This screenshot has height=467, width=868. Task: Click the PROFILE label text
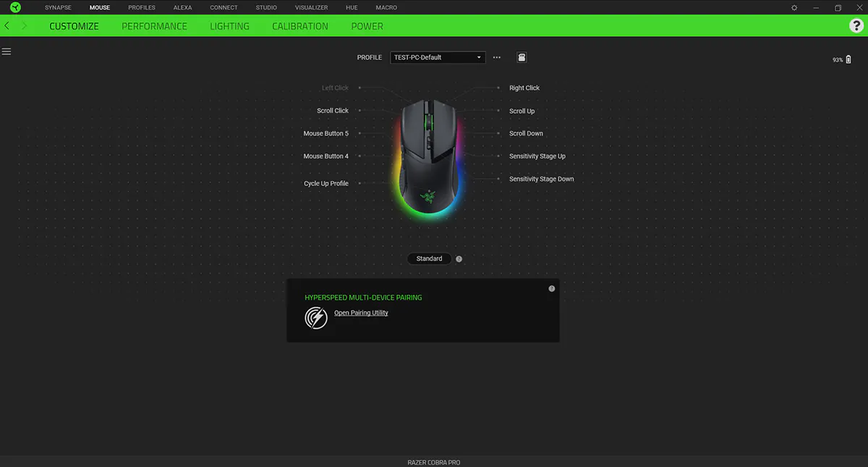coord(369,57)
